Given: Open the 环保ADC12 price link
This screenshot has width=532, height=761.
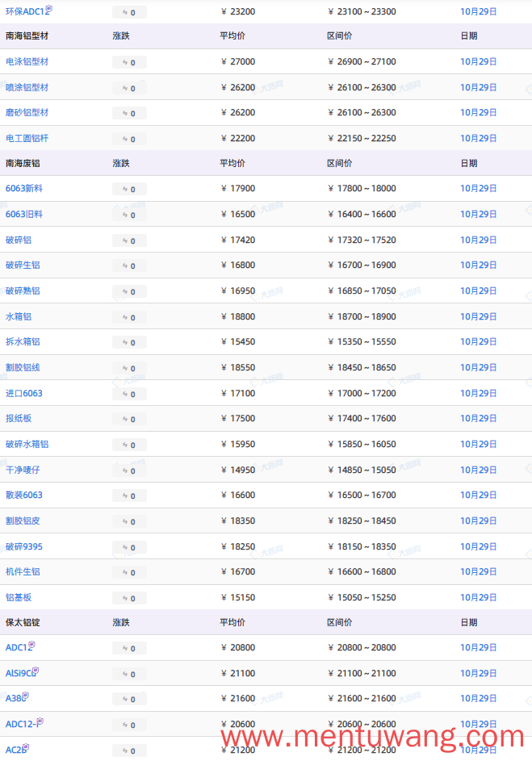Looking at the screenshot, I should tap(26, 11).
